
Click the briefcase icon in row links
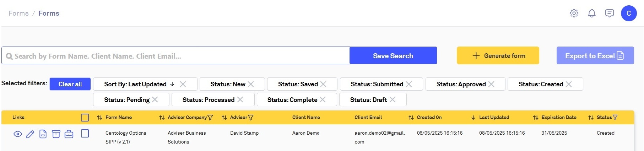(x=69, y=134)
